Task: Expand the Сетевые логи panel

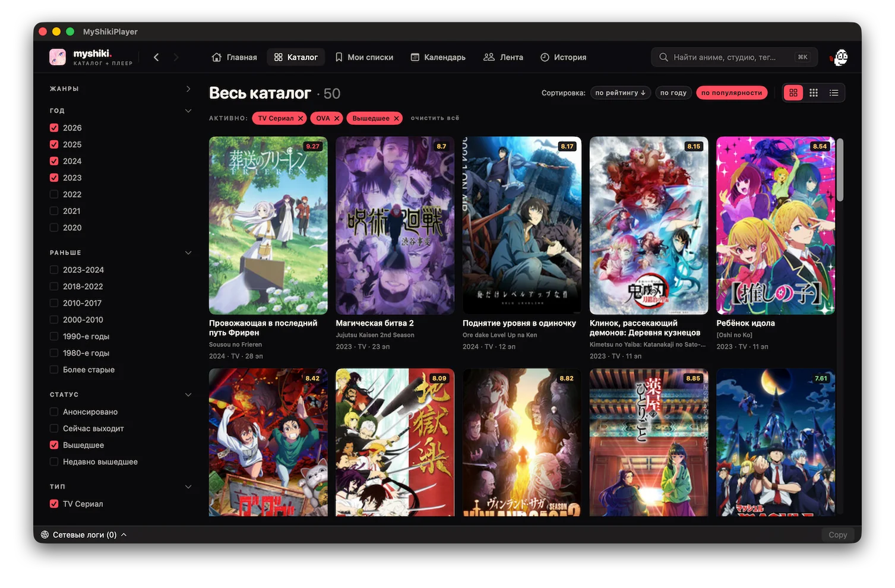Action: click(84, 535)
